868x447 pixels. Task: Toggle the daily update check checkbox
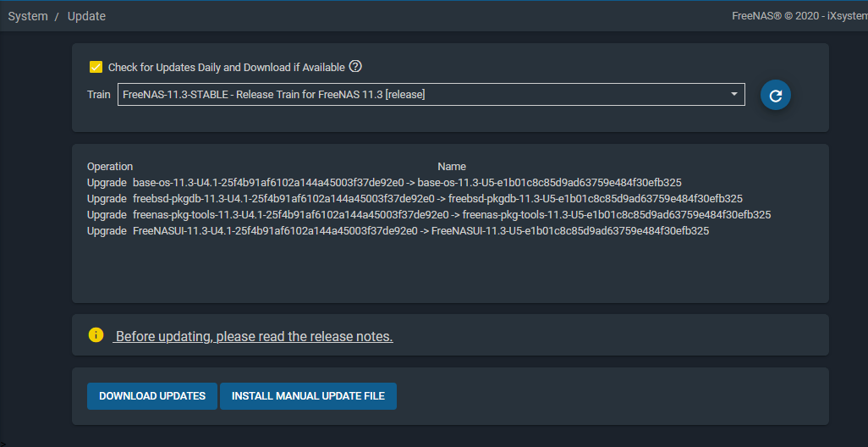[x=96, y=68]
